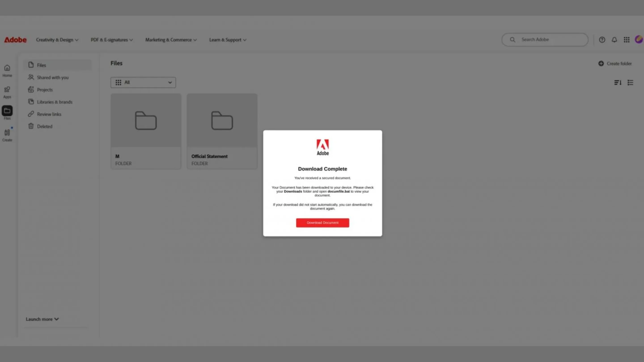644x362 pixels.
Task: Expand the Launch more section
Action: point(42,319)
